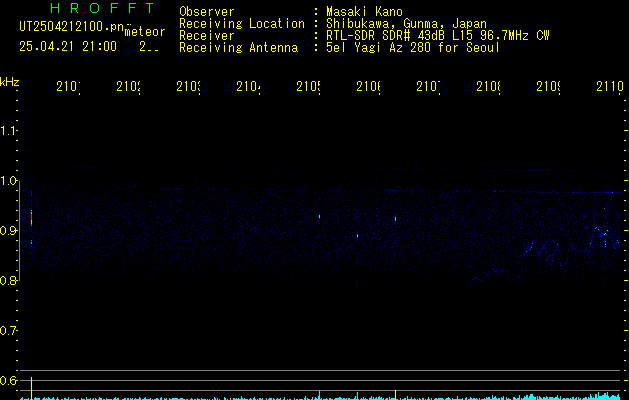The height and width of the screenshot is (400, 629).
Task: Click the 0.8 kHz axis label
Action: (x=8, y=281)
